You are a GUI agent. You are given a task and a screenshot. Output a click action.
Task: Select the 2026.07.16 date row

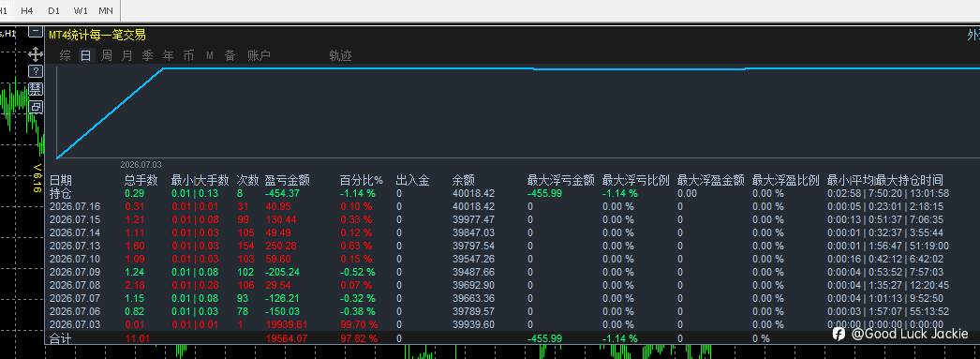pyautogui.click(x=75, y=206)
